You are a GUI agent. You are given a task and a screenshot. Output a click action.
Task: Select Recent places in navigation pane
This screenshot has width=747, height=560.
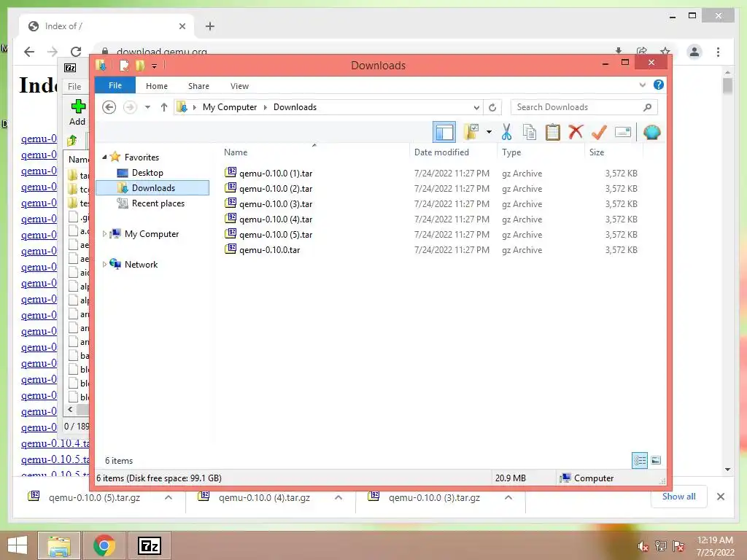point(158,203)
